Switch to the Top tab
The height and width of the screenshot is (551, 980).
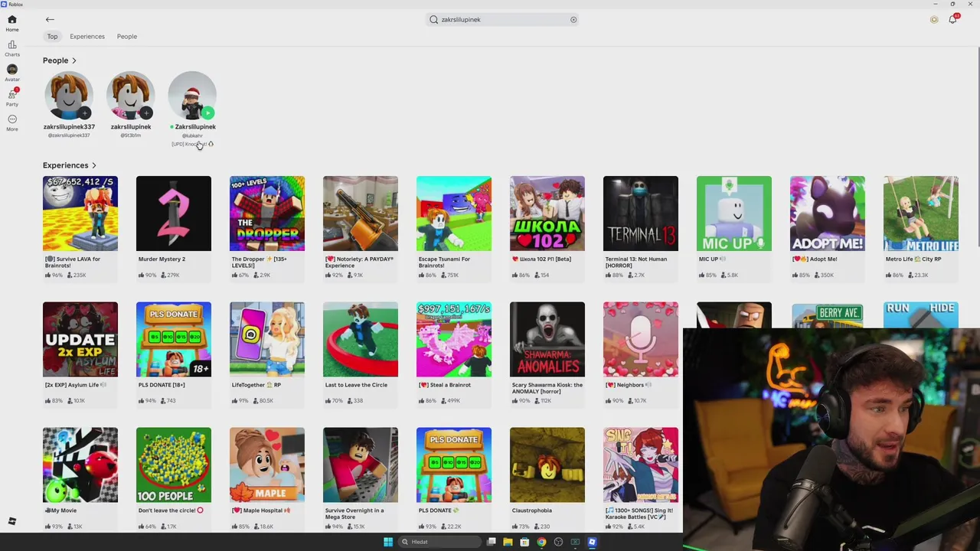coord(52,37)
